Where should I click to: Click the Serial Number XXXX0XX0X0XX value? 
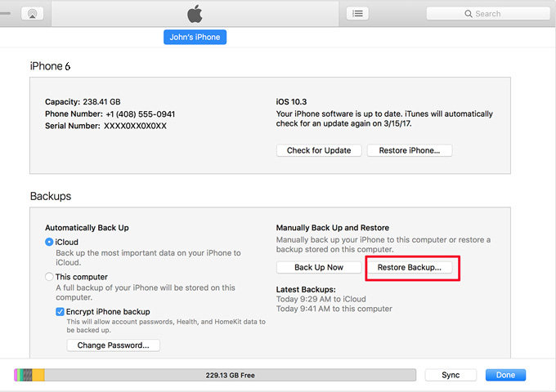point(135,126)
